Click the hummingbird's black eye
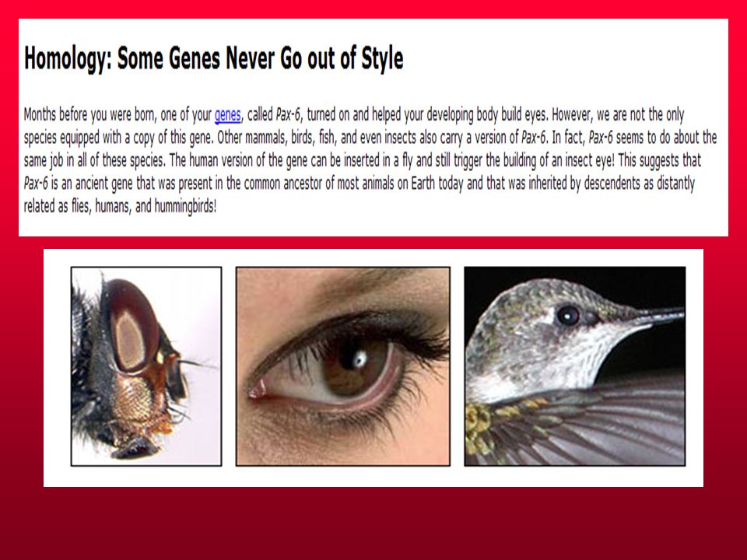This screenshot has width=747, height=560. (567, 315)
